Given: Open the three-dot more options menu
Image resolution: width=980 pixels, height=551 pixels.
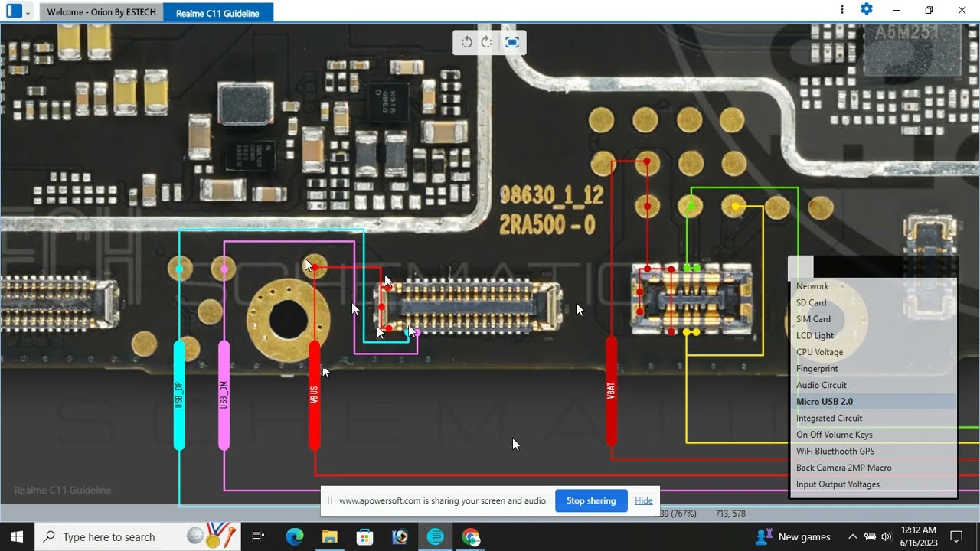Looking at the screenshot, I should 842,10.
